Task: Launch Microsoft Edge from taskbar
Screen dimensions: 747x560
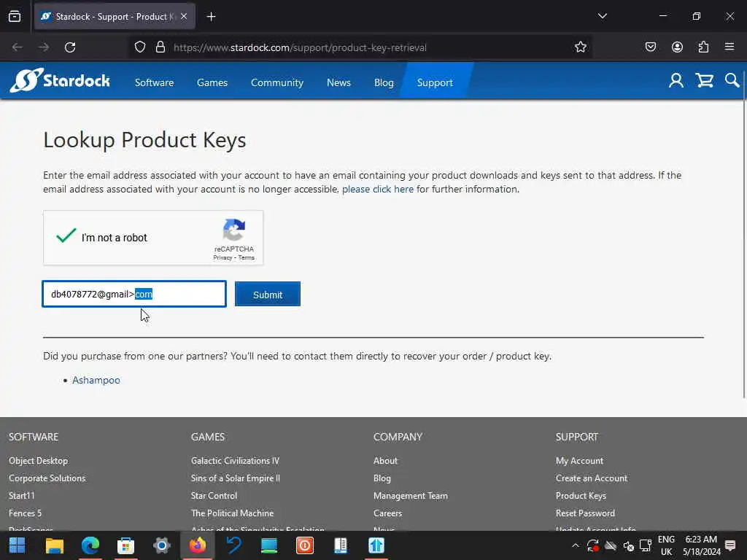Action: tap(90, 545)
